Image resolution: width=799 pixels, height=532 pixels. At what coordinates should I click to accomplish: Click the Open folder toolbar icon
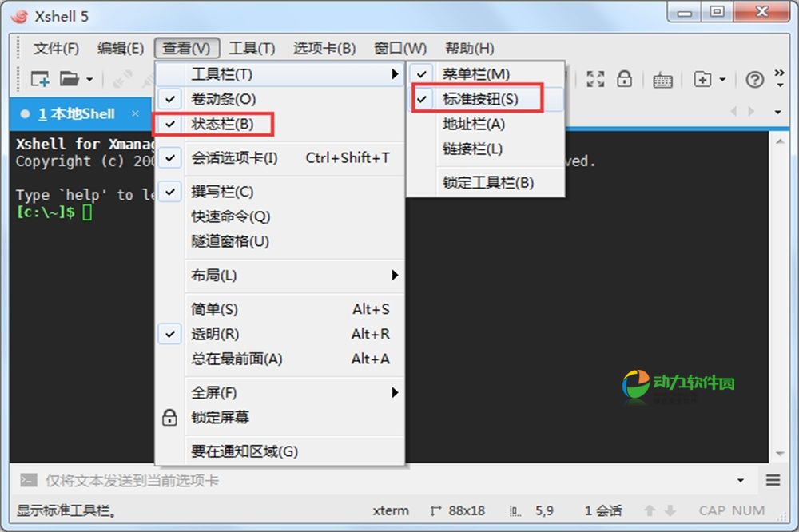[70, 79]
